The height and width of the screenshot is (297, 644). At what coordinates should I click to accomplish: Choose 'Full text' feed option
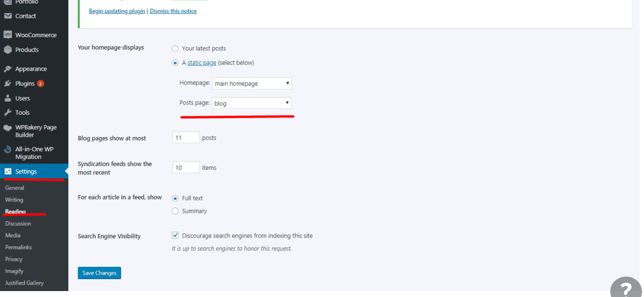coord(175,198)
